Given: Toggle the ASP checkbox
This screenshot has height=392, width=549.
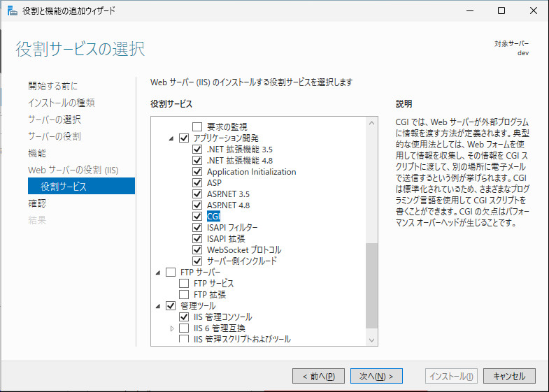Looking at the screenshot, I should pyautogui.click(x=197, y=182).
